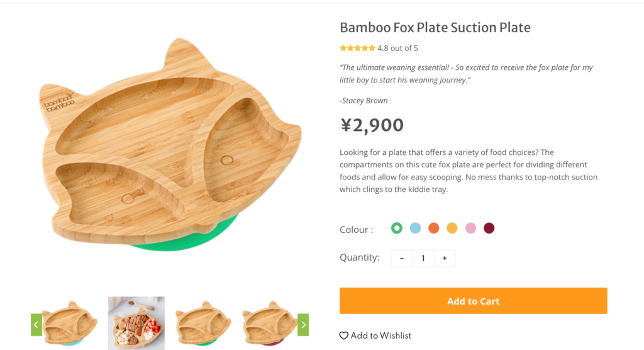
Task: Click the Add to Wishlist link
Action: point(380,336)
